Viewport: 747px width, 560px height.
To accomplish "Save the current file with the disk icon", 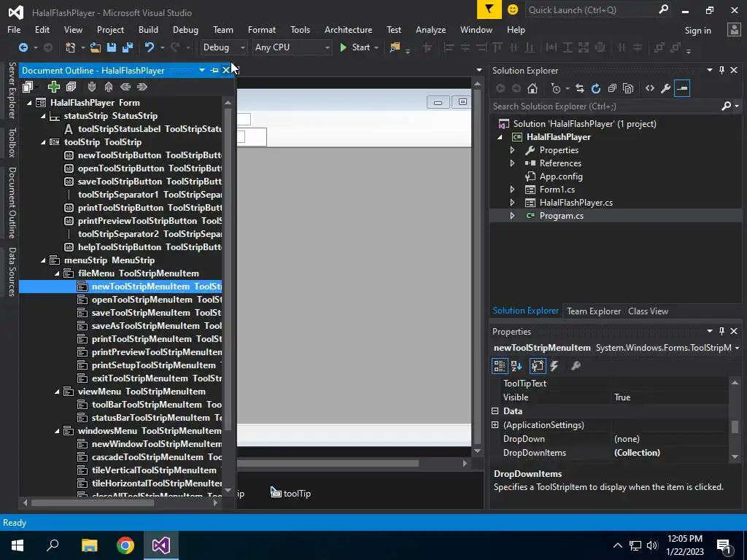I will click(x=112, y=47).
